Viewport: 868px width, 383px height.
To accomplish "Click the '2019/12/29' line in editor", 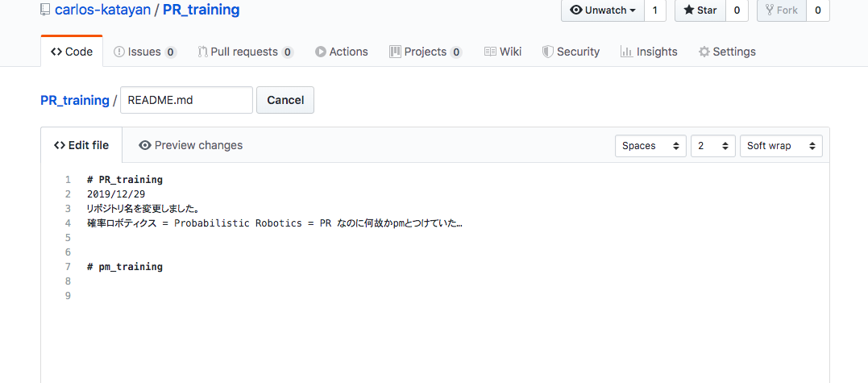I will 116,194.
